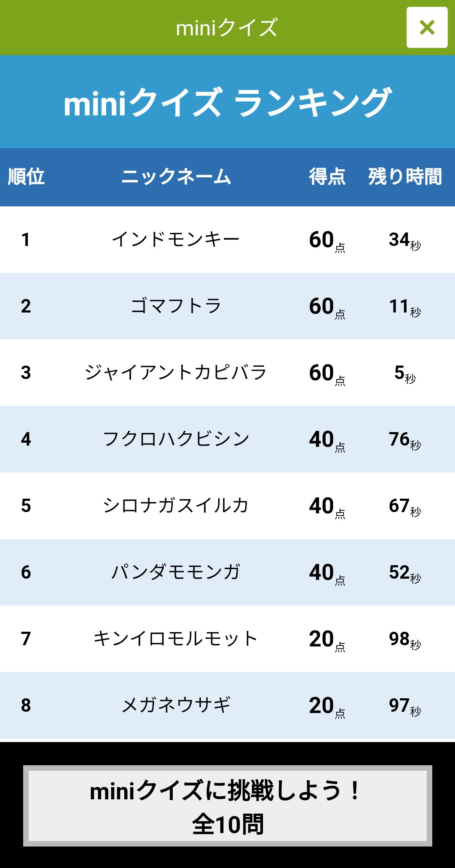Tap the miniクイズに挑戦しよう！ button
The image size is (455, 868).
[227, 806]
